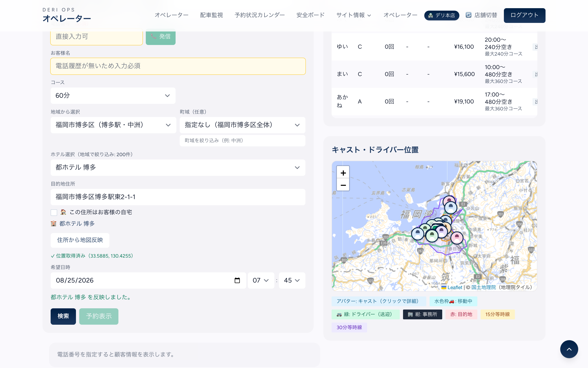Click the ¥19,100 price cell
The image size is (588, 368).
pyautogui.click(x=464, y=101)
